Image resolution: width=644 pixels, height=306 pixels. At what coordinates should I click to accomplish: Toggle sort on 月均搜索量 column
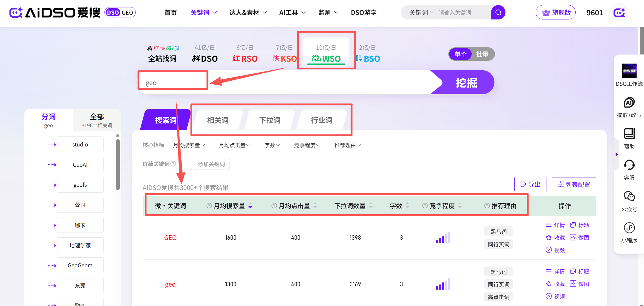(250, 206)
